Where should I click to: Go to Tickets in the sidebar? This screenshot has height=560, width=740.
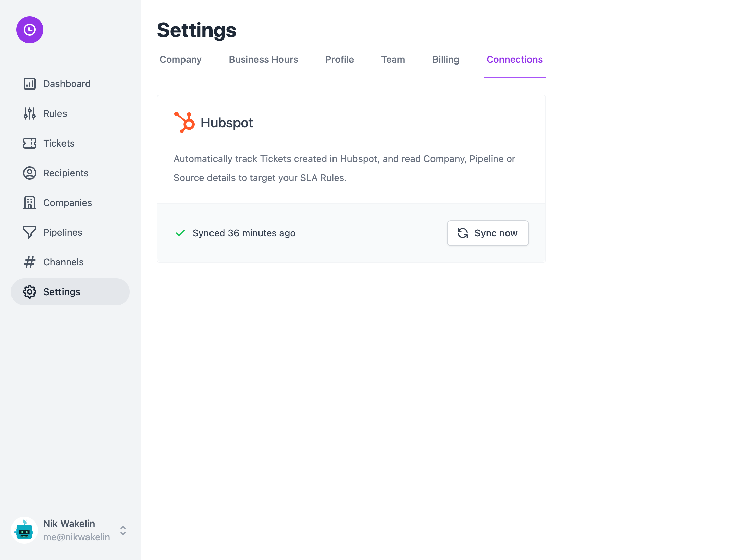click(70, 143)
